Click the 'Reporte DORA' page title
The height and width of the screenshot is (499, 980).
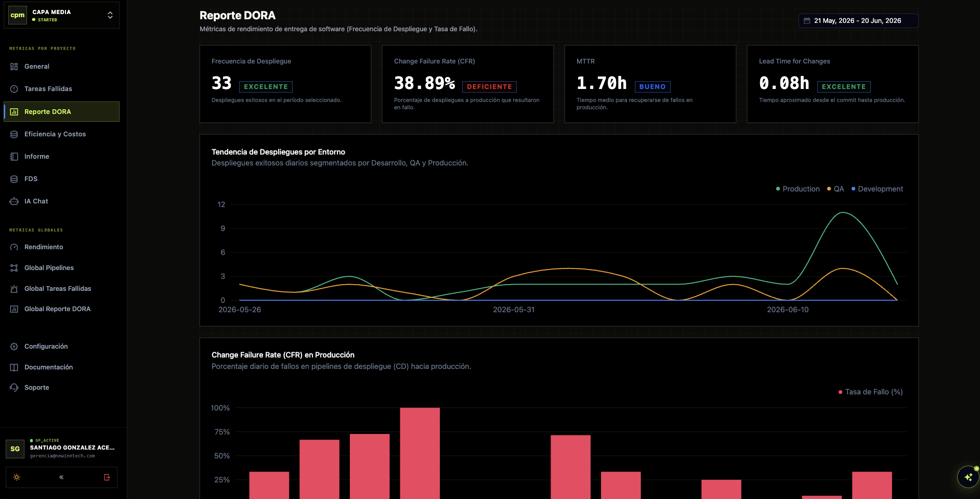pos(238,16)
